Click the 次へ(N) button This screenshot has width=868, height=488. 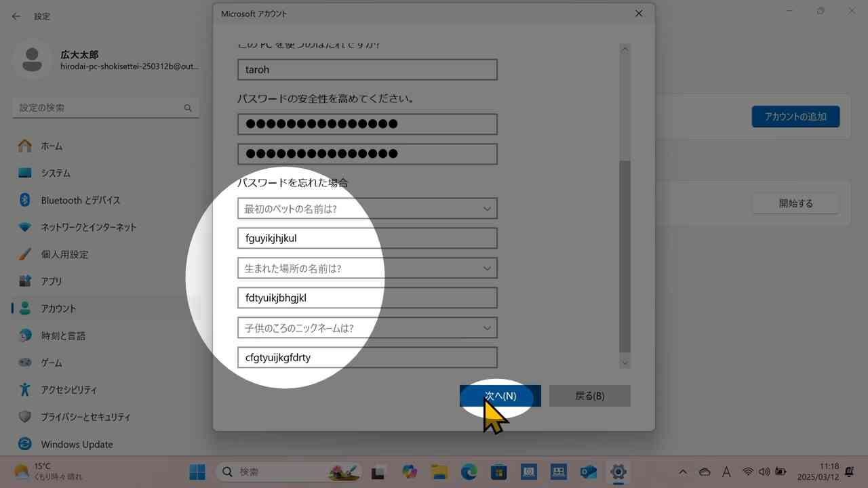(500, 396)
